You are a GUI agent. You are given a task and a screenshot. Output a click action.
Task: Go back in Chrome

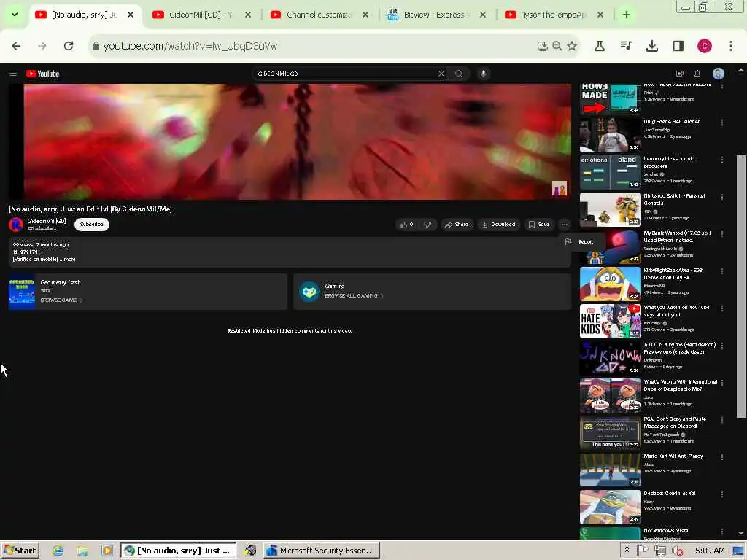16,46
